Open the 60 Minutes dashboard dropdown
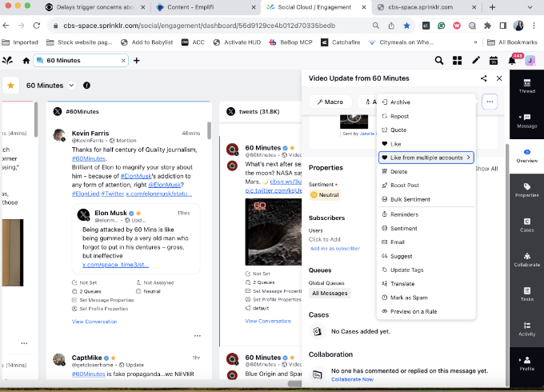Screen dimensions: 544x392 click(71, 86)
